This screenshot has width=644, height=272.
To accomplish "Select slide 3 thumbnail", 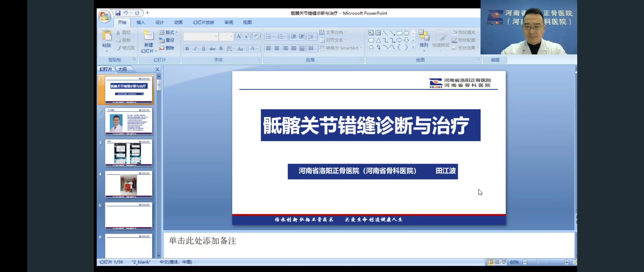I will [129, 153].
